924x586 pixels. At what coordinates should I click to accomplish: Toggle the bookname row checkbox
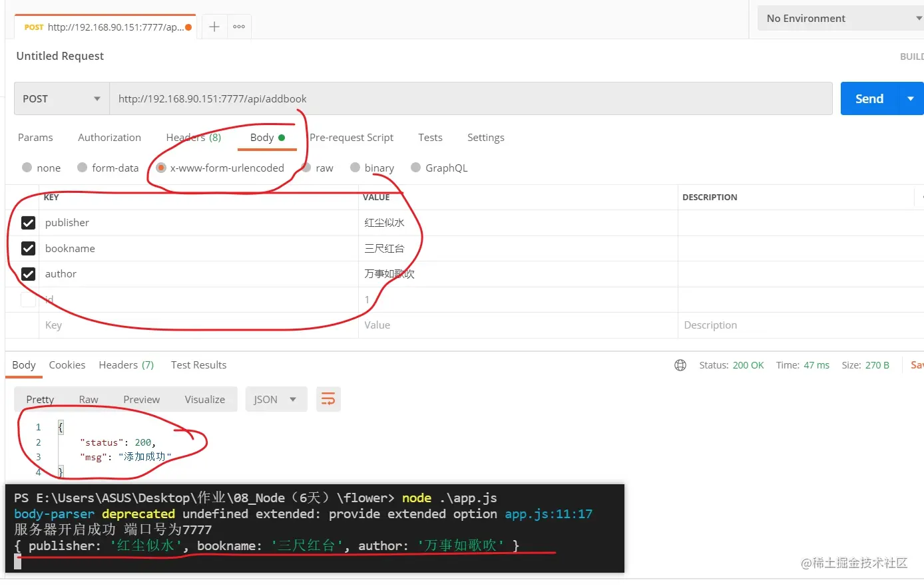pos(28,248)
